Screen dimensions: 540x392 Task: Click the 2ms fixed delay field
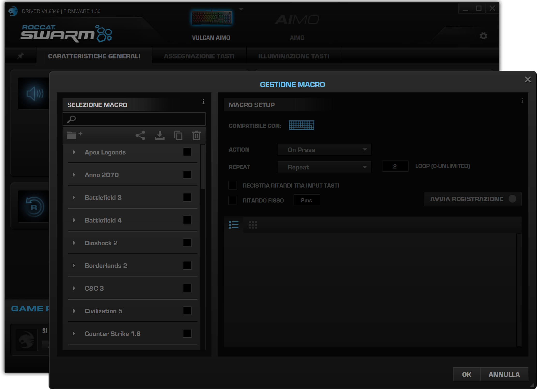click(307, 200)
